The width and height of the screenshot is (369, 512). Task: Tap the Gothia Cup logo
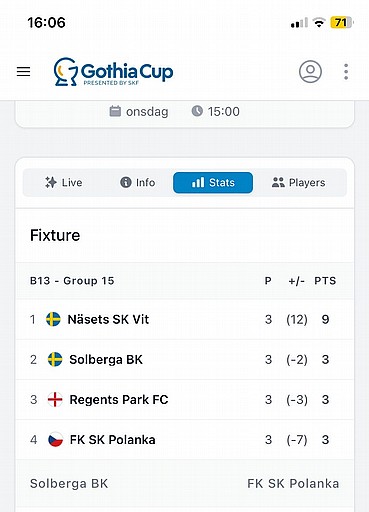pyautogui.click(x=113, y=71)
